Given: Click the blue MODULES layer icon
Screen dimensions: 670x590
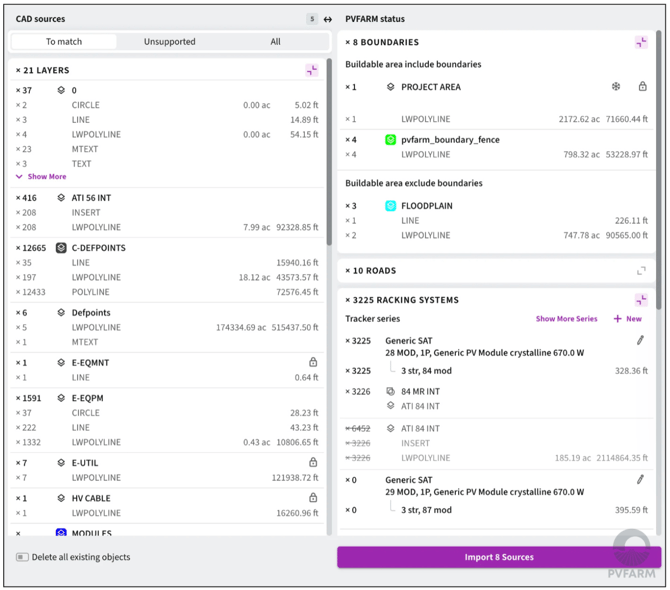Looking at the screenshot, I should pos(61,532).
